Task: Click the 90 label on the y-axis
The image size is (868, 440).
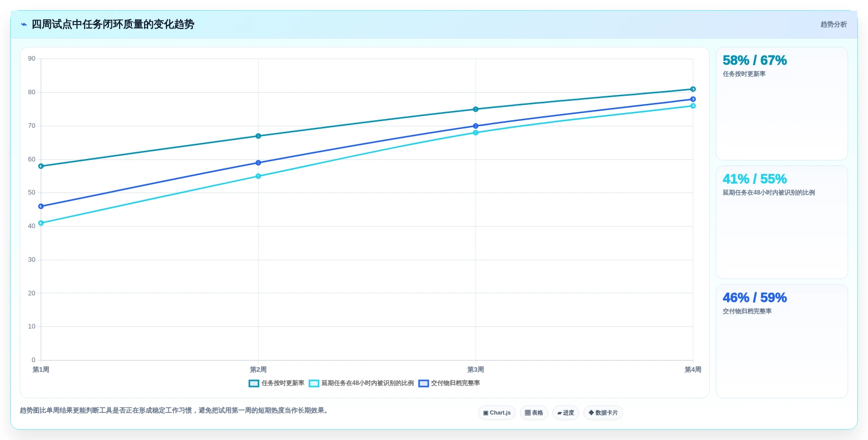Action: [32, 59]
